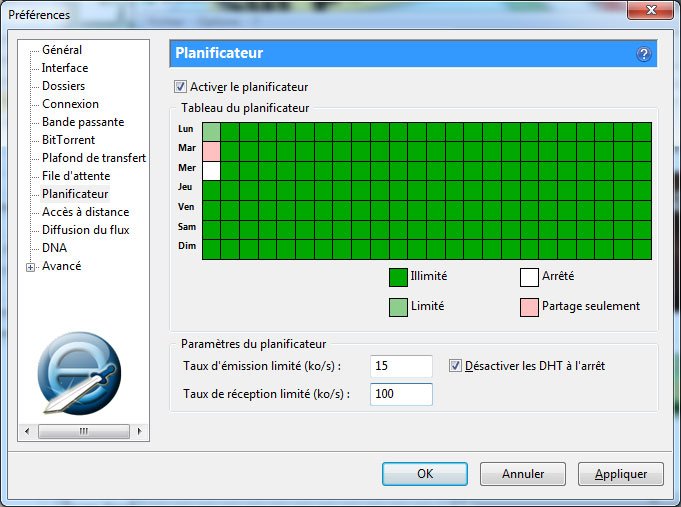This screenshot has height=507, width=681.
Task: Click the pink Mar first-hour cell
Action: click(x=212, y=152)
